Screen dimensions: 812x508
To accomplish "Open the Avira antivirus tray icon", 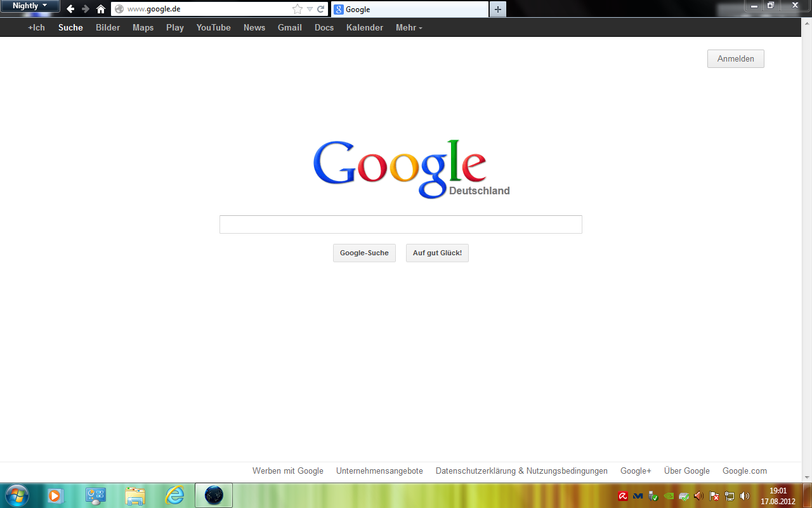I will pyautogui.click(x=623, y=496).
